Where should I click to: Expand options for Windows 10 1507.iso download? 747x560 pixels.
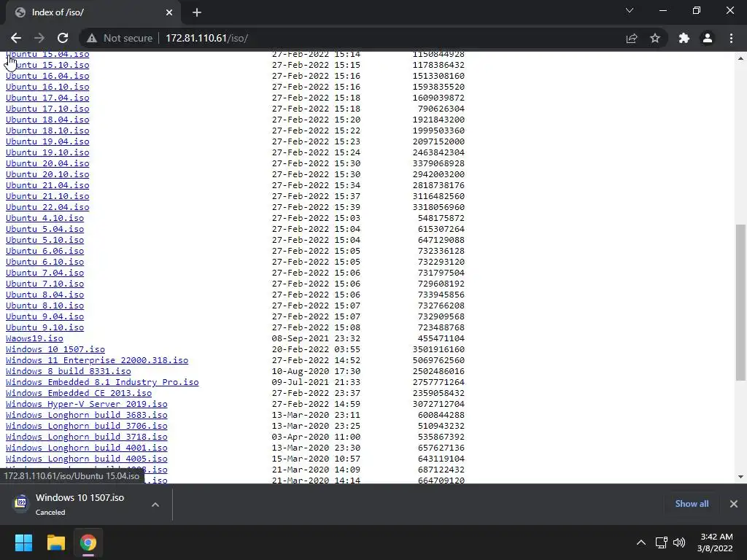(x=155, y=505)
